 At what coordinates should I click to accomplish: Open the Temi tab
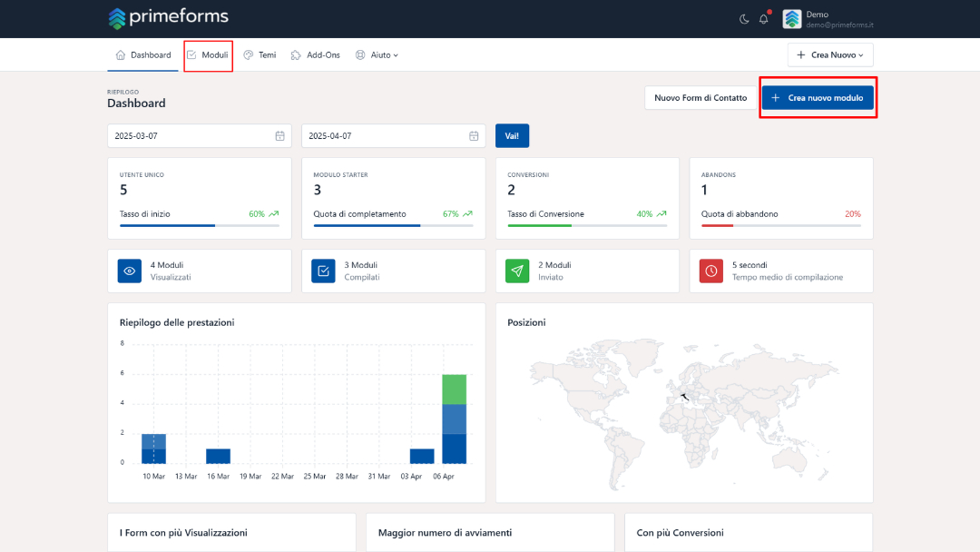[x=260, y=55]
